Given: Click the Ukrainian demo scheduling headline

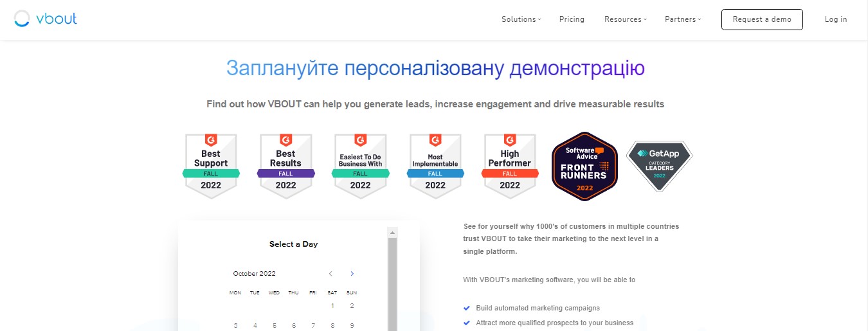Looking at the screenshot, I should point(435,68).
